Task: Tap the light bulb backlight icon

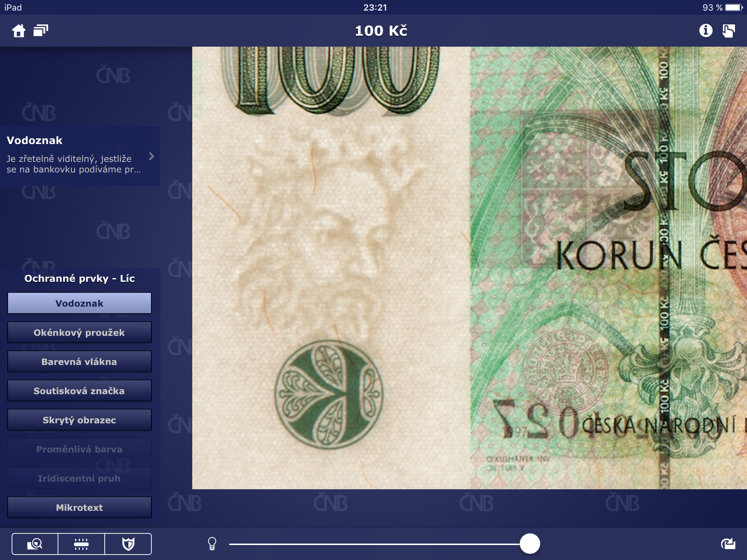Action: (212, 544)
